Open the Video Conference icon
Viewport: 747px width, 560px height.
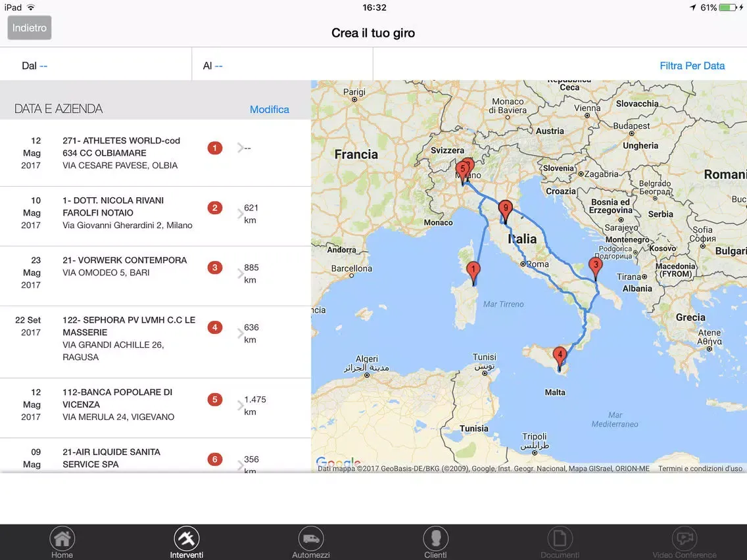(x=684, y=540)
